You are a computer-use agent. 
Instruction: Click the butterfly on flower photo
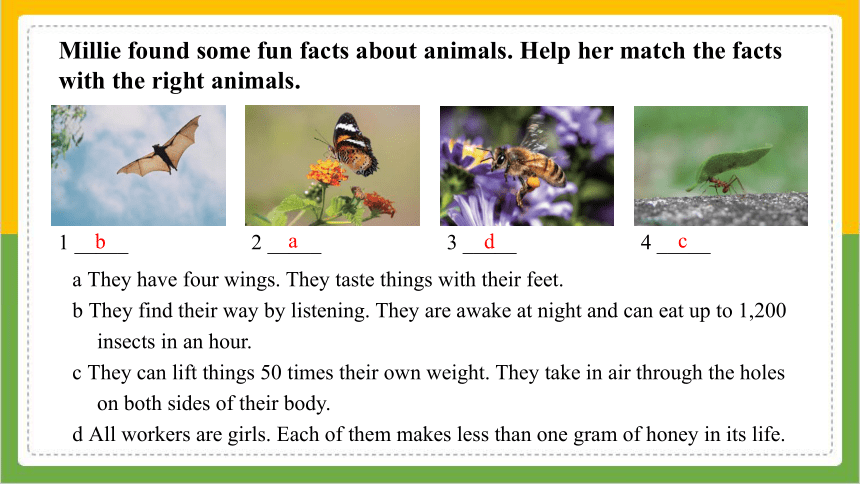pyautogui.click(x=332, y=165)
